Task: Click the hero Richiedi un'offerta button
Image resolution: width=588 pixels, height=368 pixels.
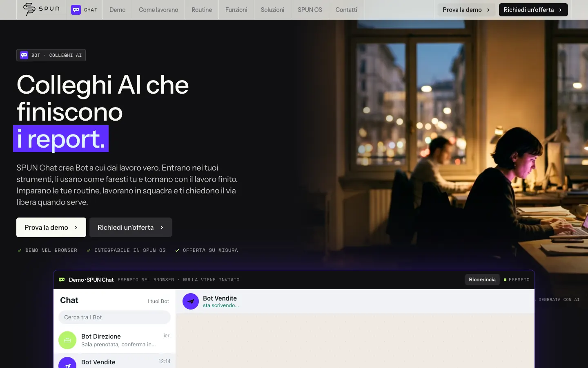Action: click(131, 227)
